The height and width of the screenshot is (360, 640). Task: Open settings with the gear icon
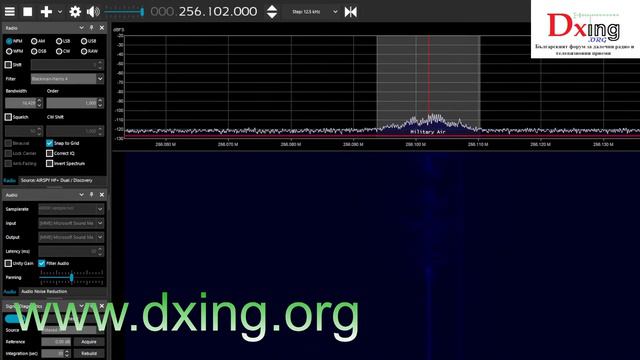tap(75, 12)
